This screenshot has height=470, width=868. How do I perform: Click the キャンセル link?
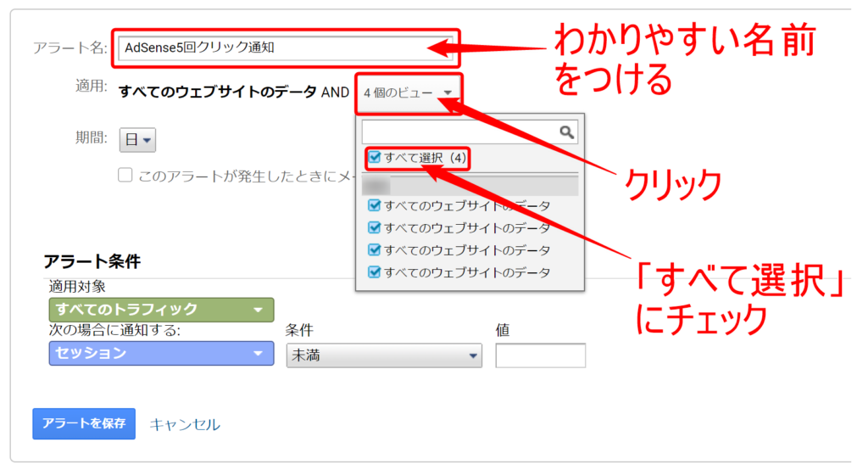point(185,424)
